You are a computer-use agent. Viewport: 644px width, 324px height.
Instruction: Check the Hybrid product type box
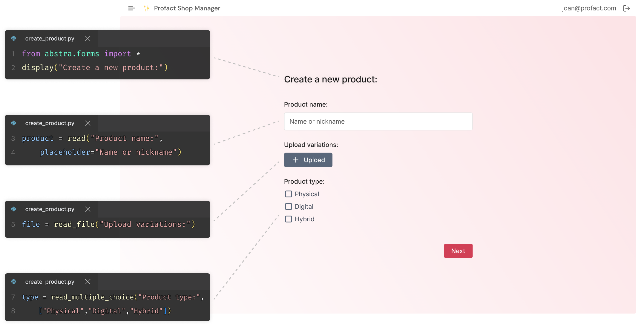coord(288,219)
